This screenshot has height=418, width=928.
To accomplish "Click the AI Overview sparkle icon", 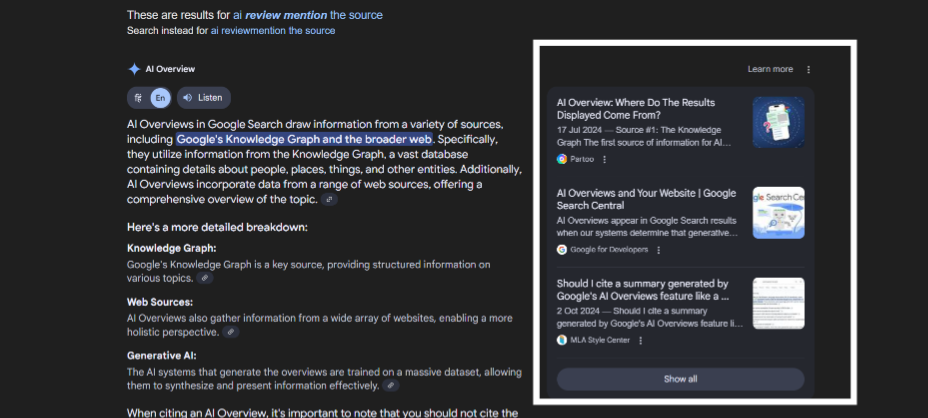I will pyautogui.click(x=134, y=69).
